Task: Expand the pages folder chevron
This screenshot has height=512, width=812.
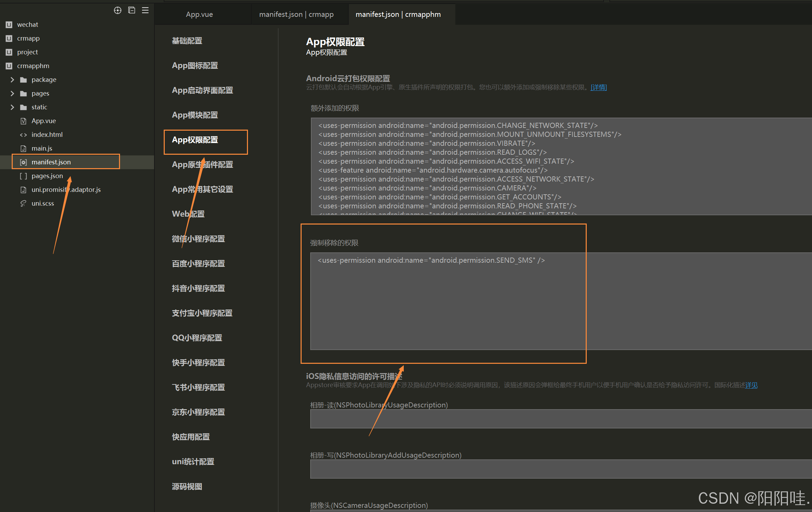Action: click(x=12, y=94)
